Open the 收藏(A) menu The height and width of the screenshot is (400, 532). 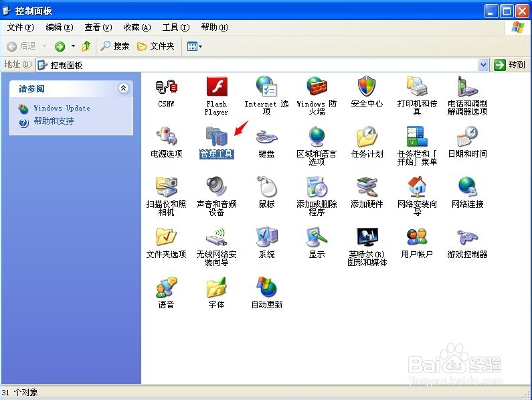pyautogui.click(x=137, y=27)
